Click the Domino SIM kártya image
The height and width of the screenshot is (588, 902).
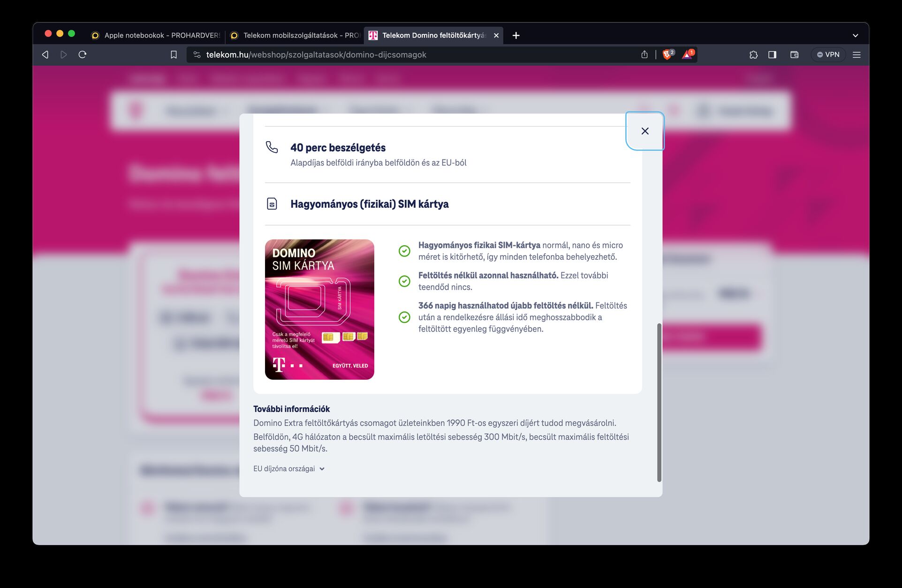pyautogui.click(x=319, y=309)
